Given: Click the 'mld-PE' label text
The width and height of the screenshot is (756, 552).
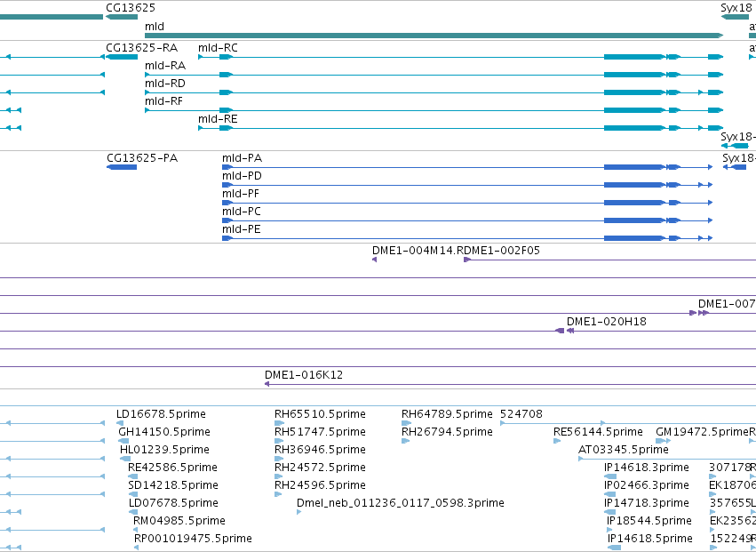Looking at the screenshot, I should pos(242,228).
